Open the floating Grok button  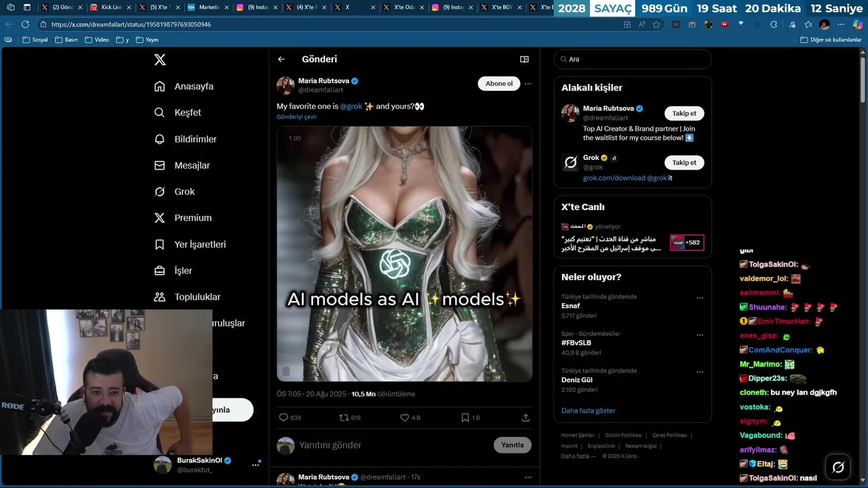coord(838,467)
